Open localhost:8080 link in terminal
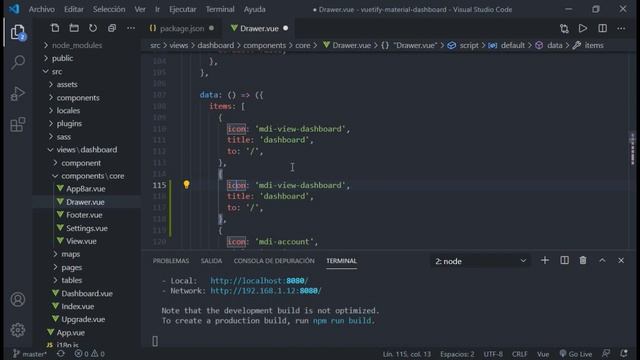Screen dimensions: 640x360 click(259, 281)
